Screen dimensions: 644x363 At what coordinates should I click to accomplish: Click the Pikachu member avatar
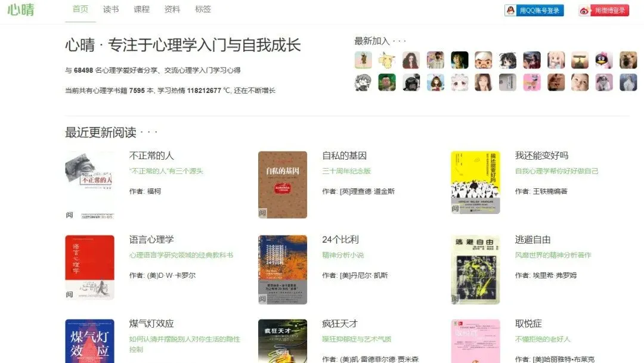387,60
